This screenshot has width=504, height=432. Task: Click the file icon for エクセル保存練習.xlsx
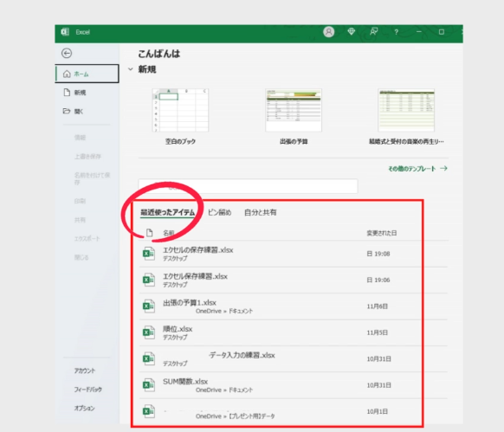[x=149, y=280]
